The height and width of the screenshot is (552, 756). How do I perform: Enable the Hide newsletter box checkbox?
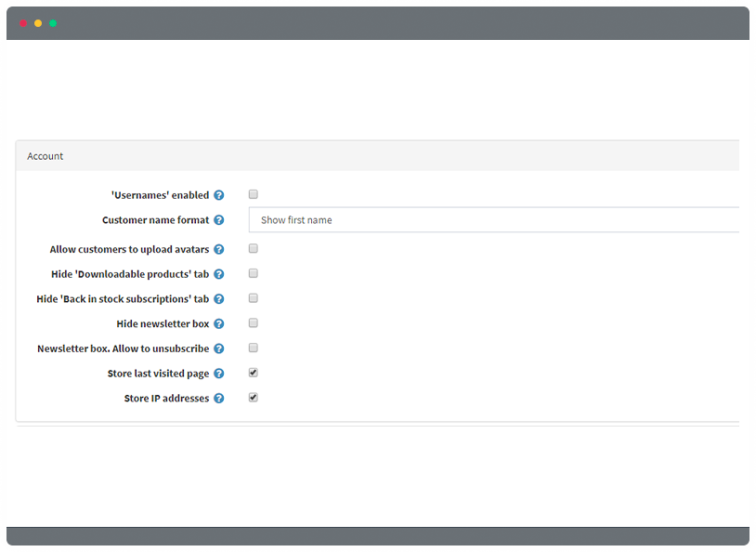click(254, 323)
